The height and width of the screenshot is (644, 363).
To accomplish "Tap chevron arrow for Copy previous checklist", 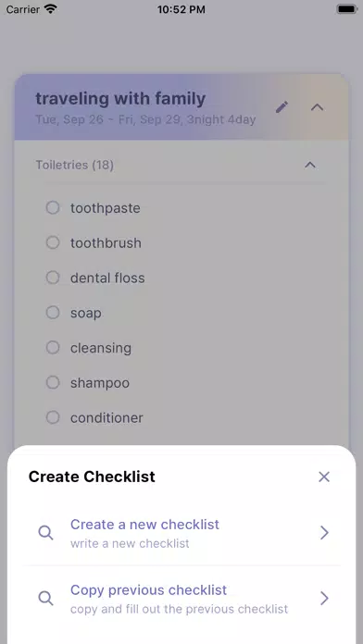I will (x=324, y=599).
